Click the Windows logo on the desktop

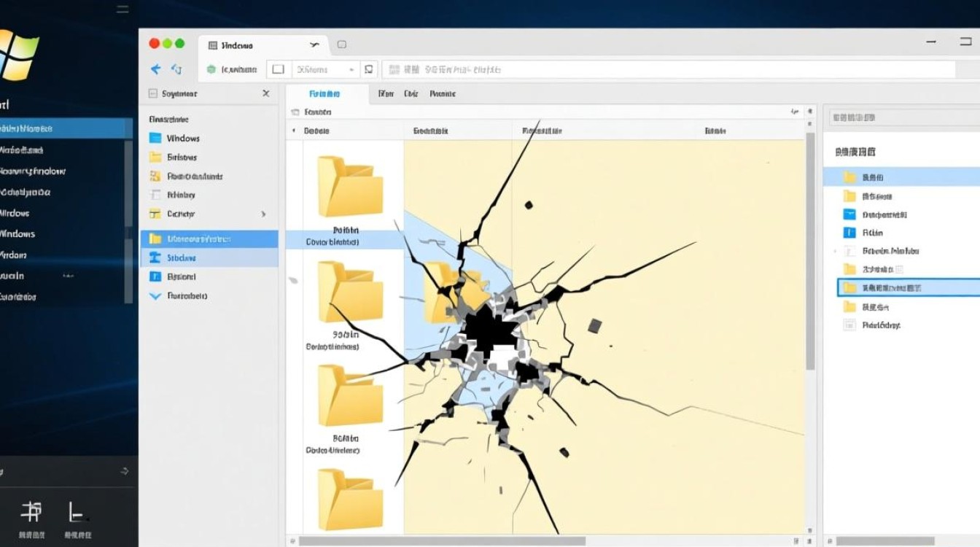[x=18, y=55]
